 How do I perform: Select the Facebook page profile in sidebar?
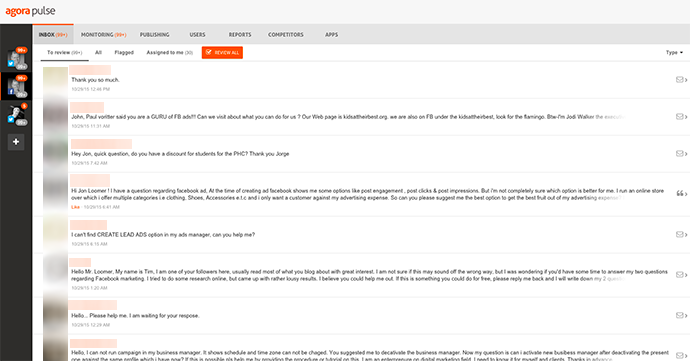coord(16,86)
